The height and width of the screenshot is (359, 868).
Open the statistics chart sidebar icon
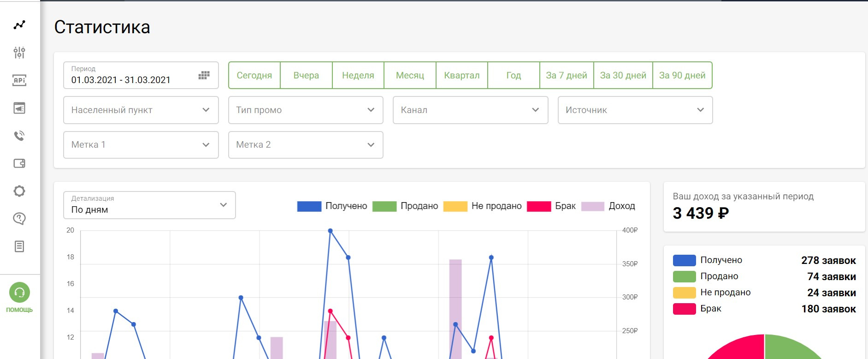[x=19, y=25]
